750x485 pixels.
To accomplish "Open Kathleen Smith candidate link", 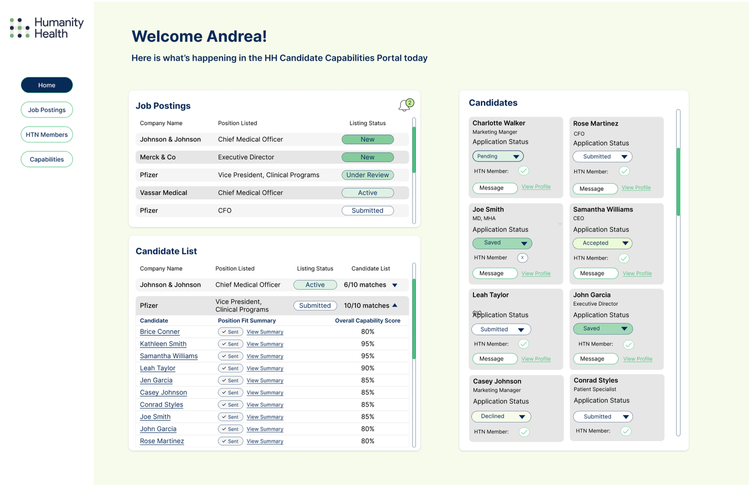I will click(163, 344).
